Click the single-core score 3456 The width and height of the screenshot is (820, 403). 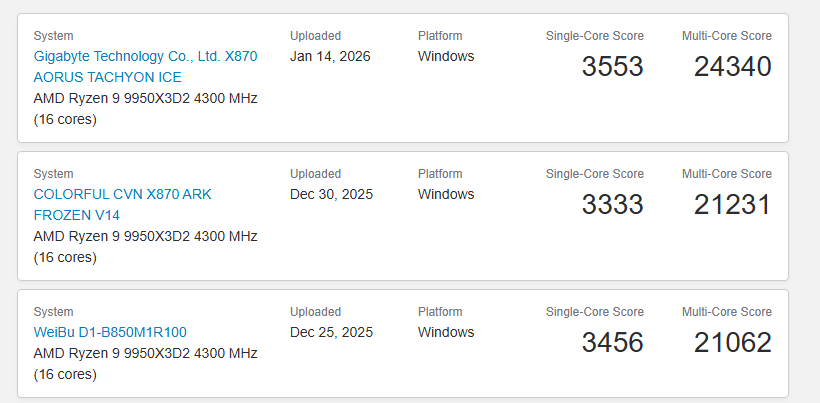tap(612, 343)
